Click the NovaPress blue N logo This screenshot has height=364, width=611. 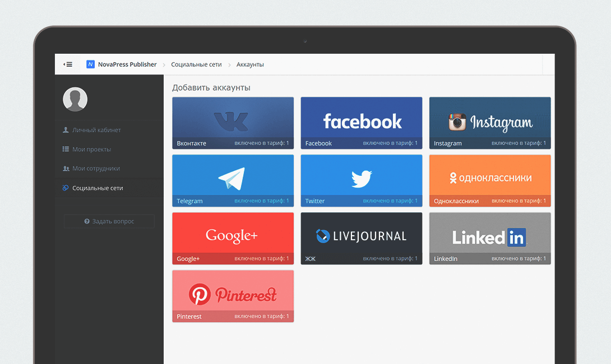(x=90, y=64)
